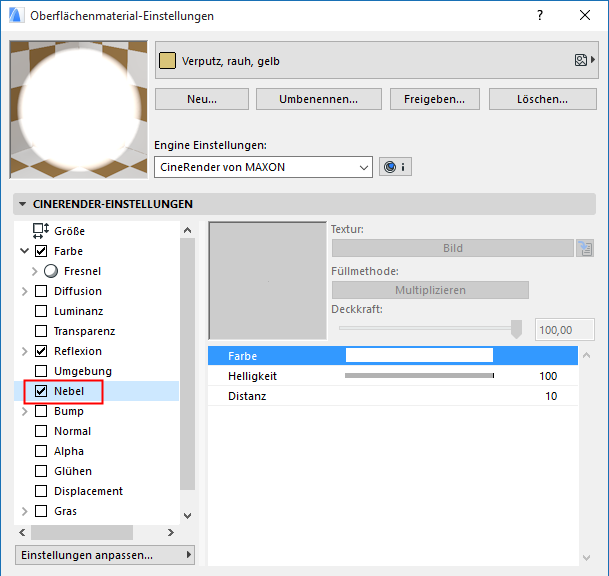Image resolution: width=609 pixels, height=576 pixels.
Task: Expand the Bump tree node
Action: [24, 411]
